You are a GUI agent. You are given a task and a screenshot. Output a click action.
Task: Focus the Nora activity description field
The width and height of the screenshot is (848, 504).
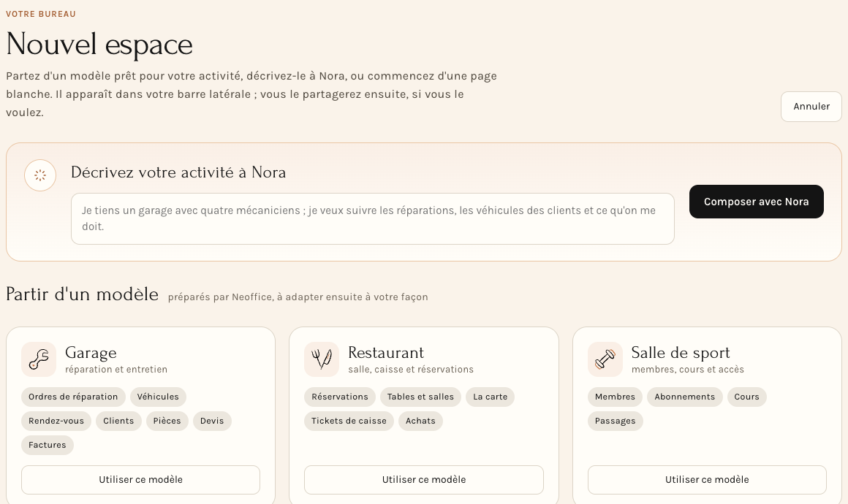click(373, 219)
